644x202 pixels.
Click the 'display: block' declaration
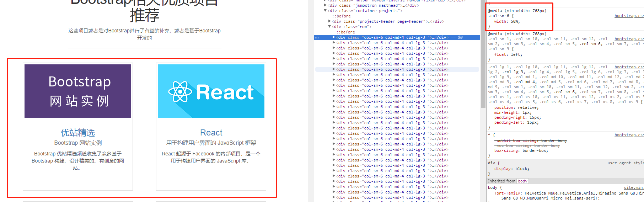point(512,169)
